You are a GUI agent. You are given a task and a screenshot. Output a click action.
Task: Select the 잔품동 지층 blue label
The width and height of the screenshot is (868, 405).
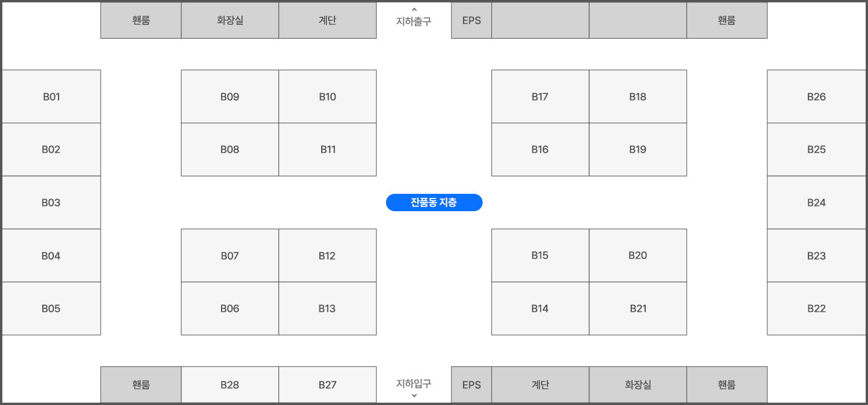click(x=434, y=203)
